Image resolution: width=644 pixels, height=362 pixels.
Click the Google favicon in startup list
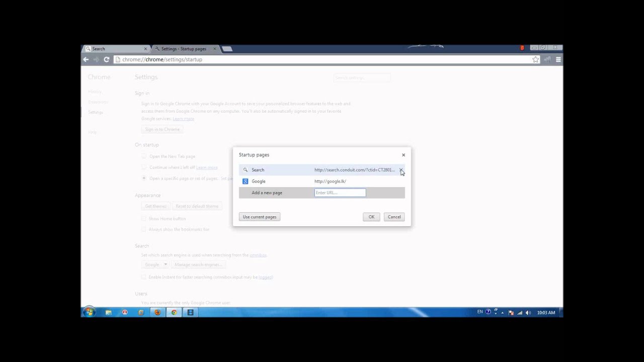246,182
